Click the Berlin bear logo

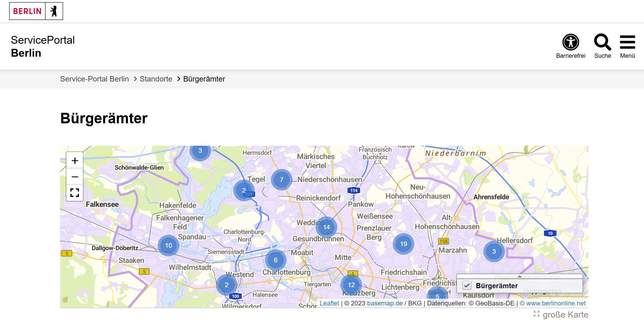[54, 11]
